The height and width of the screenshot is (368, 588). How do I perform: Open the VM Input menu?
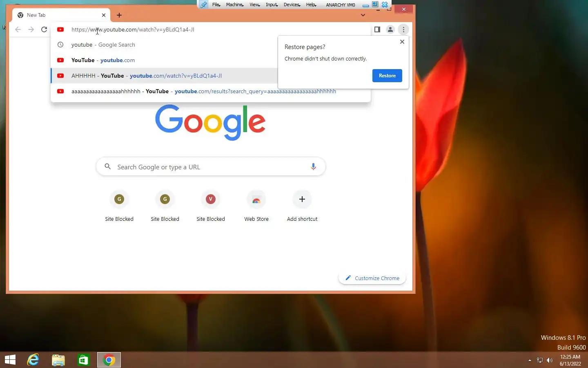pyautogui.click(x=272, y=4)
